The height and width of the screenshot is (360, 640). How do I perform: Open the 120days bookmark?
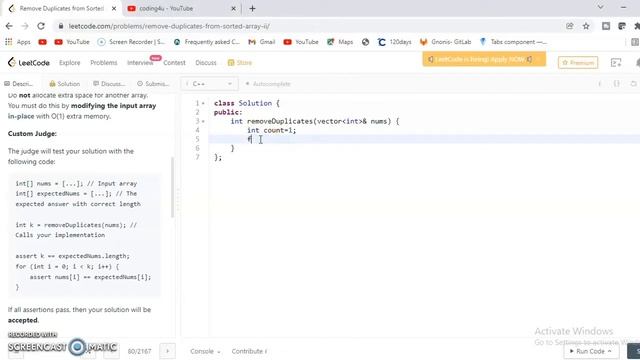pyautogui.click(x=395, y=42)
